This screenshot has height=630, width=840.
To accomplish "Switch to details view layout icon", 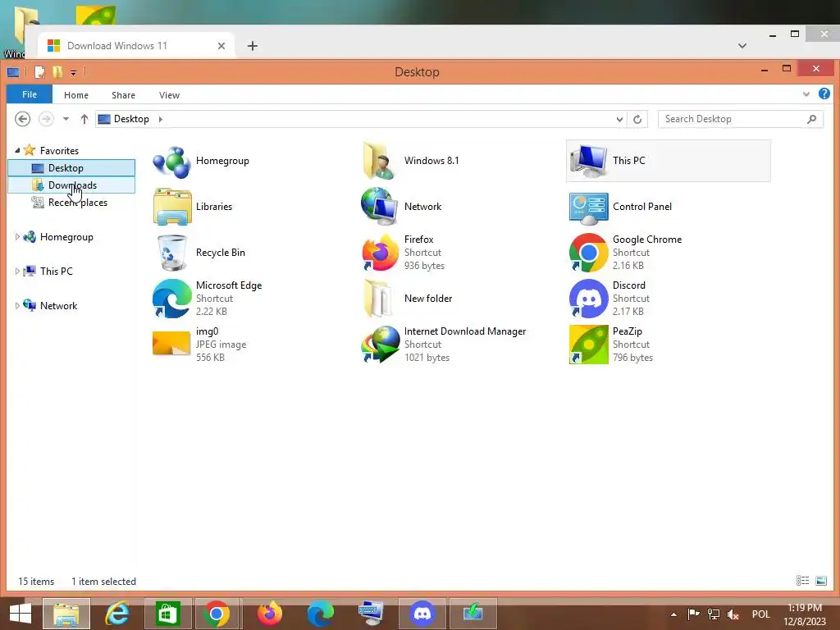I will click(802, 581).
